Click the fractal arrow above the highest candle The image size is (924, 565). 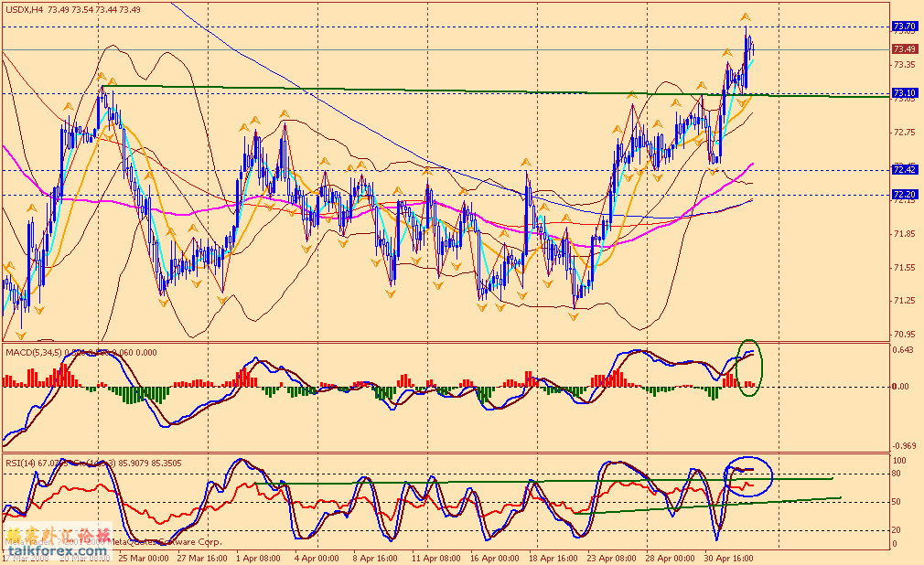click(746, 17)
